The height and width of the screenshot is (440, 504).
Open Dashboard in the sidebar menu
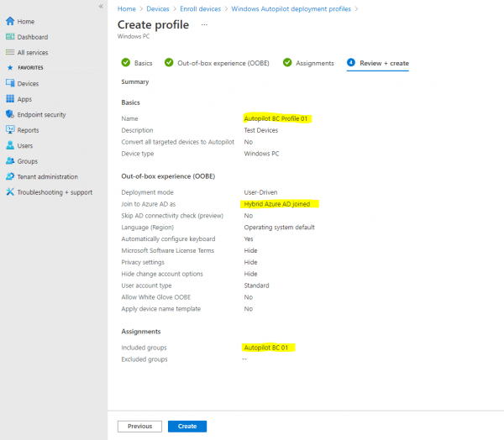pos(33,37)
